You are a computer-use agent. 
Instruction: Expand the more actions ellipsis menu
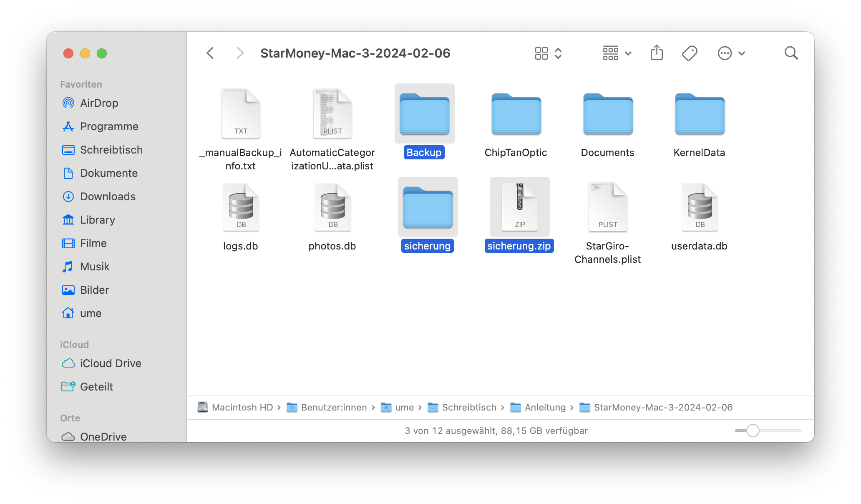pos(731,53)
